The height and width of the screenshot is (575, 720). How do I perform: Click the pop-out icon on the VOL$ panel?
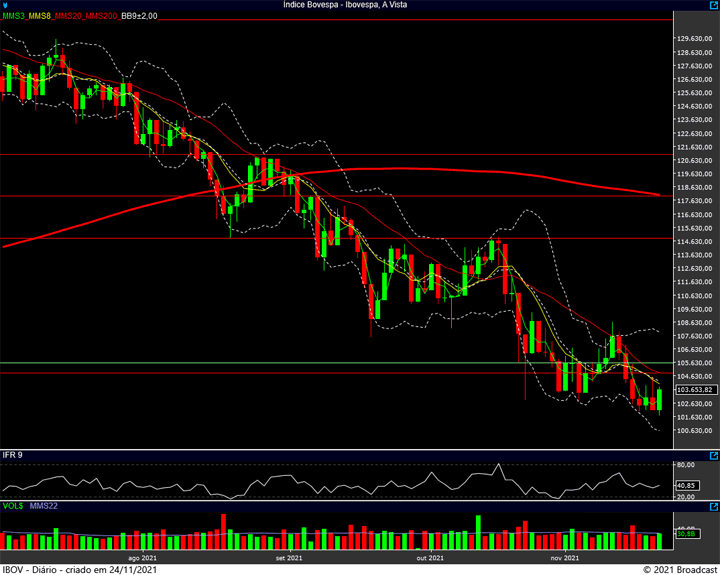(x=712, y=508)
